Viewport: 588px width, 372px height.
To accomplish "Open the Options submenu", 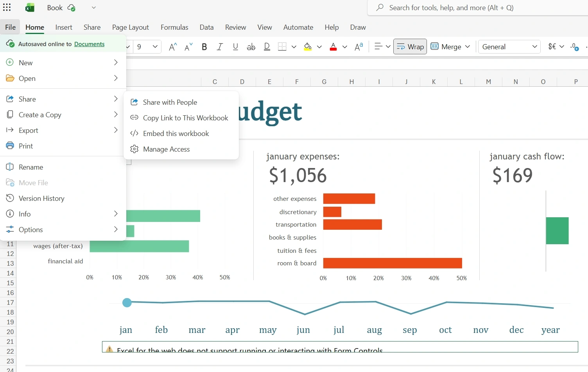I will pos(63,229).
